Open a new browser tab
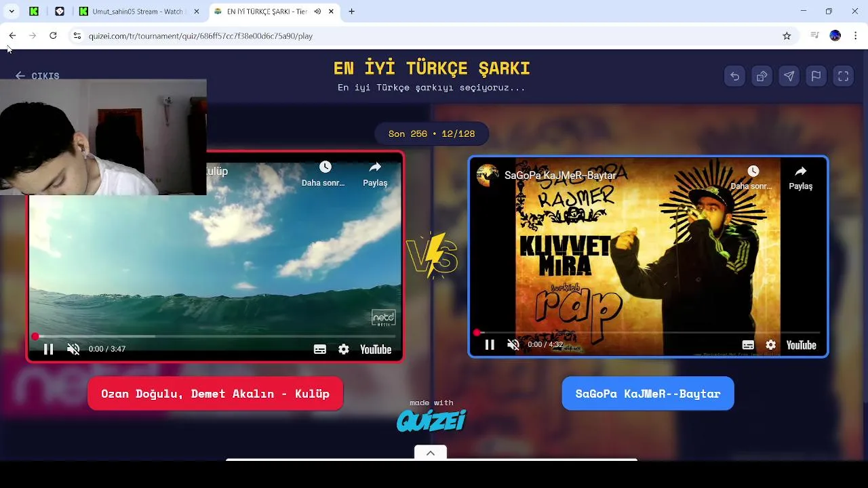Screen dimensions: 868x488 click(x=351, y=12)
